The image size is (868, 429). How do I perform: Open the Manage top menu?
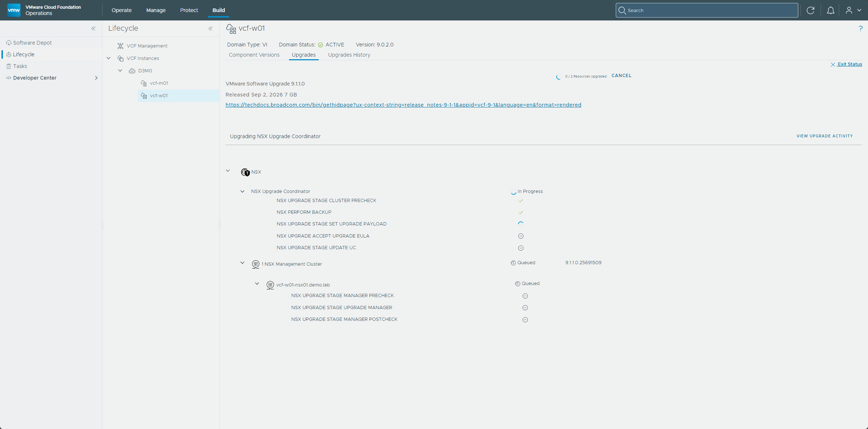pyautogui.click(x=156, y=10)
